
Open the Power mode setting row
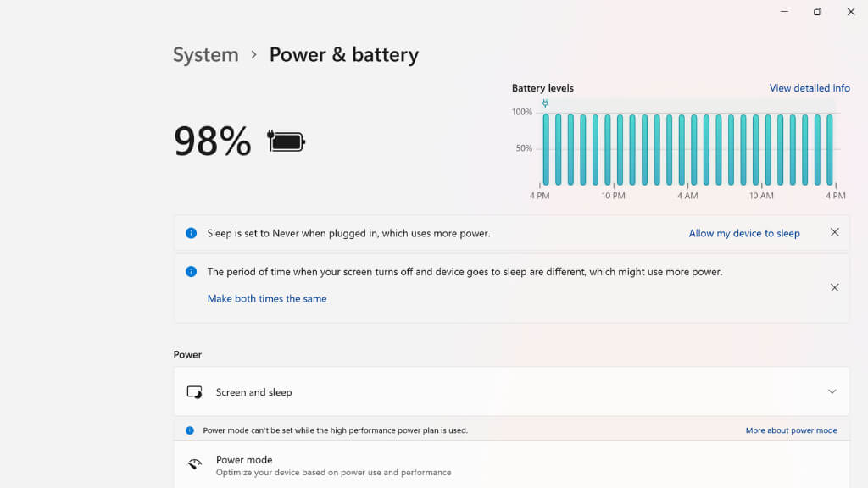click(509, 465)
